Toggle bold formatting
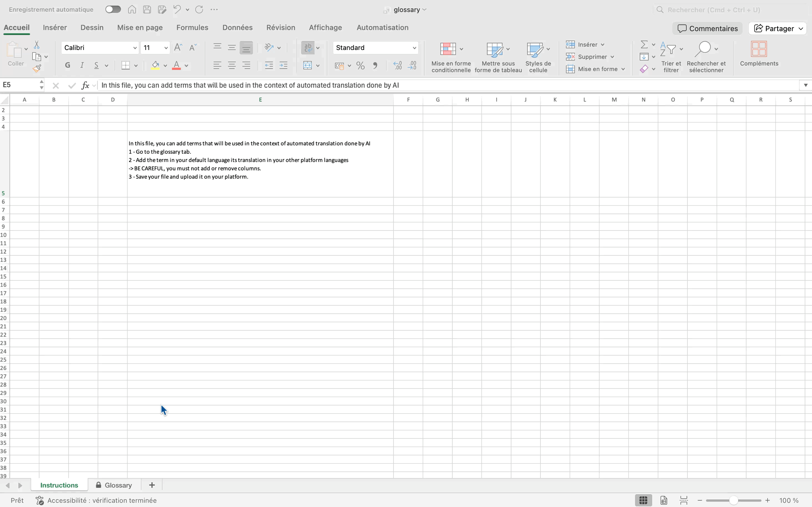812x507 pixels. click(x=67, y=65)
